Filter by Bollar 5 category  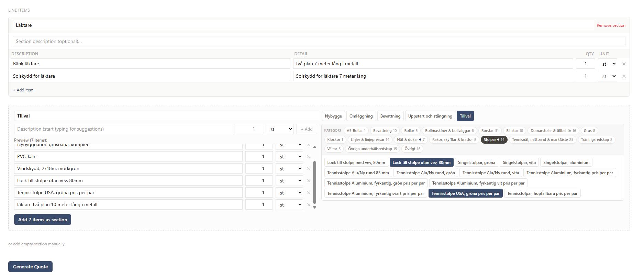coord(411,131)
